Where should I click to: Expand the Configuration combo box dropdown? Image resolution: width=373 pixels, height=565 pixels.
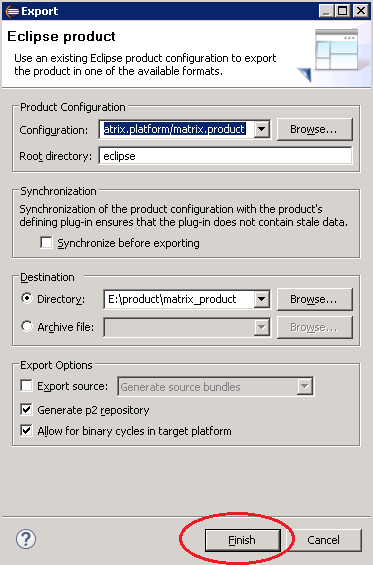262,129
